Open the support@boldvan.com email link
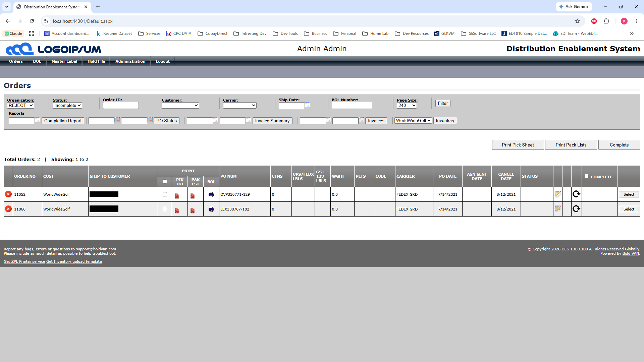Viewport: 644px width, 362px height. pyautogui.click(x=96, y=249)
